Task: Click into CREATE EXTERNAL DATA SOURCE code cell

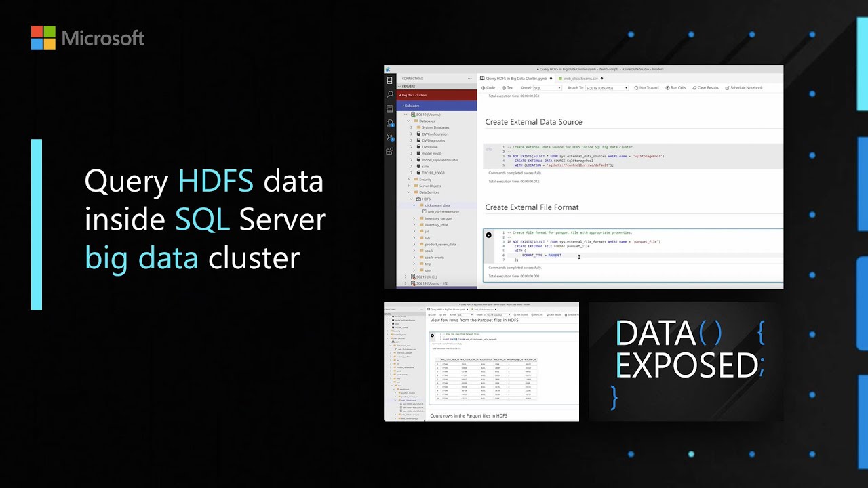Action: click(633, 156)
